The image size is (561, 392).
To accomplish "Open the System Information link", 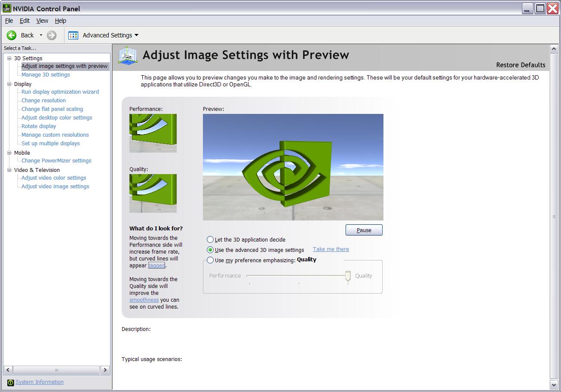I will 40,382.
